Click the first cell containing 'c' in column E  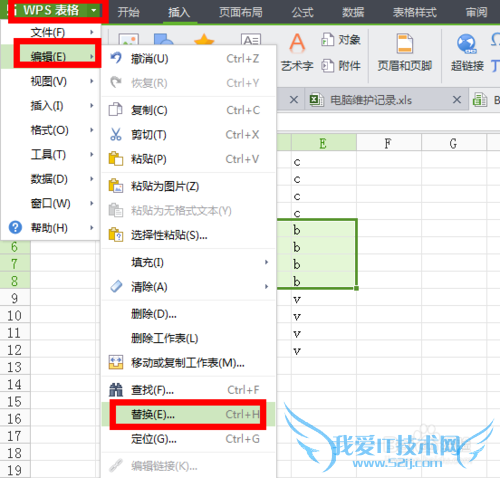pos(323,161)
